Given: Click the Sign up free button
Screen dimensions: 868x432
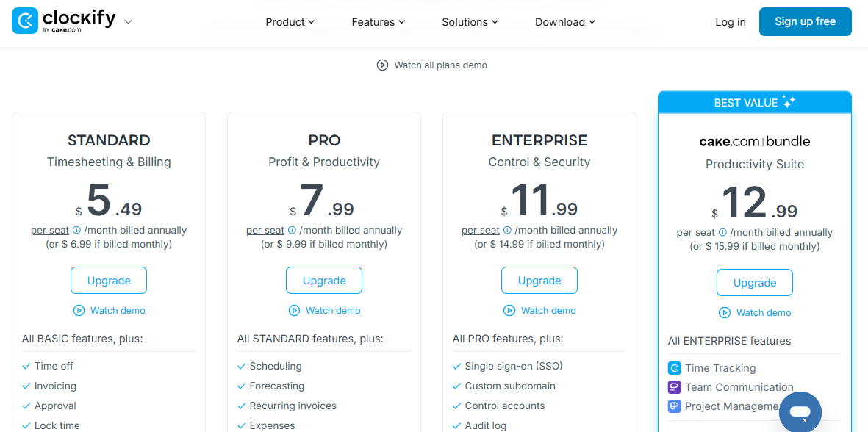Looking at the screenshot, I should point(805,22).
